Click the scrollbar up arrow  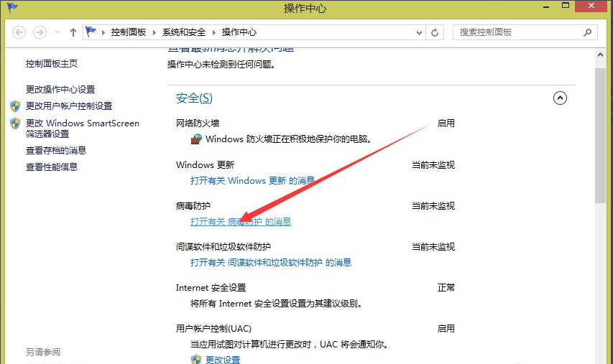(601, 55)
